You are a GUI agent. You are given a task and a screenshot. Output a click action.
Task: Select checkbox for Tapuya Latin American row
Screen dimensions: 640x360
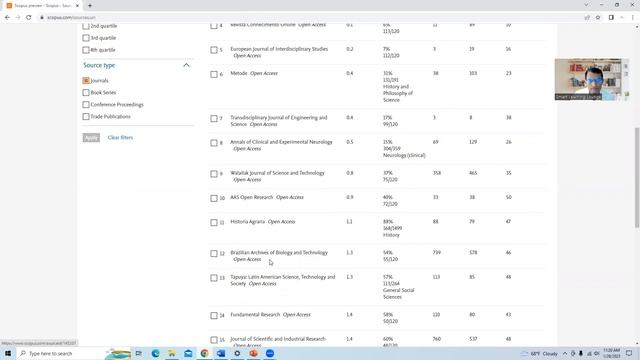pos(214,278)
